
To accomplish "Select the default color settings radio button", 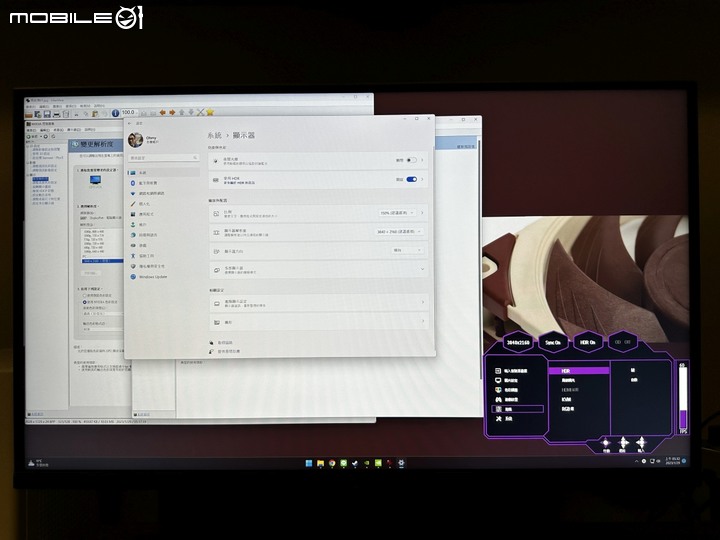I will click(84, 296).
